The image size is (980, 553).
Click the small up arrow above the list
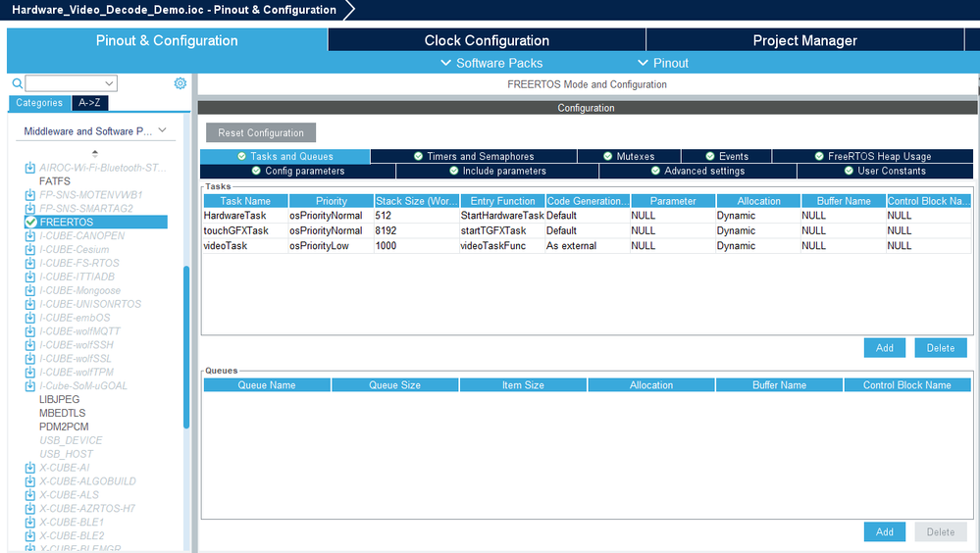95,153
